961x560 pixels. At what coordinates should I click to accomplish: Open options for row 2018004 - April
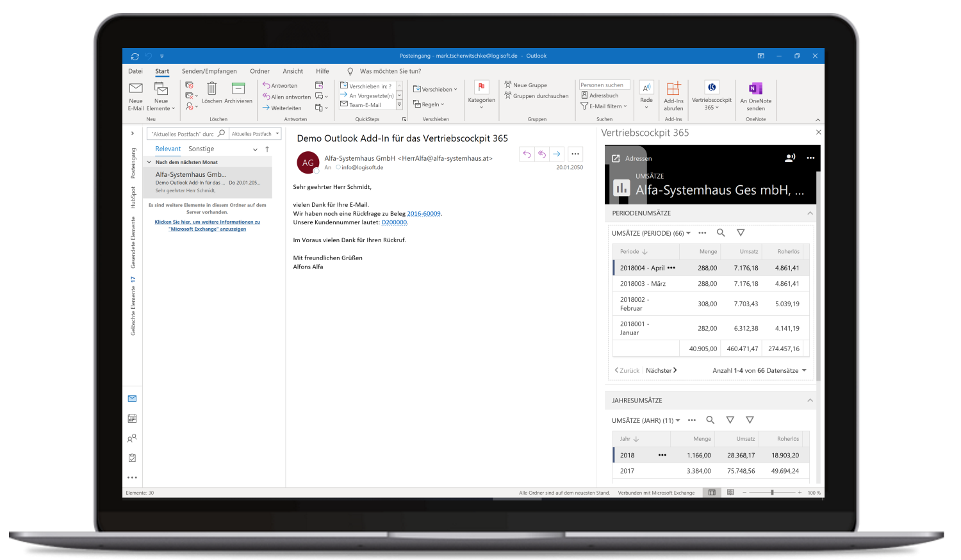(x=671, y=268)
